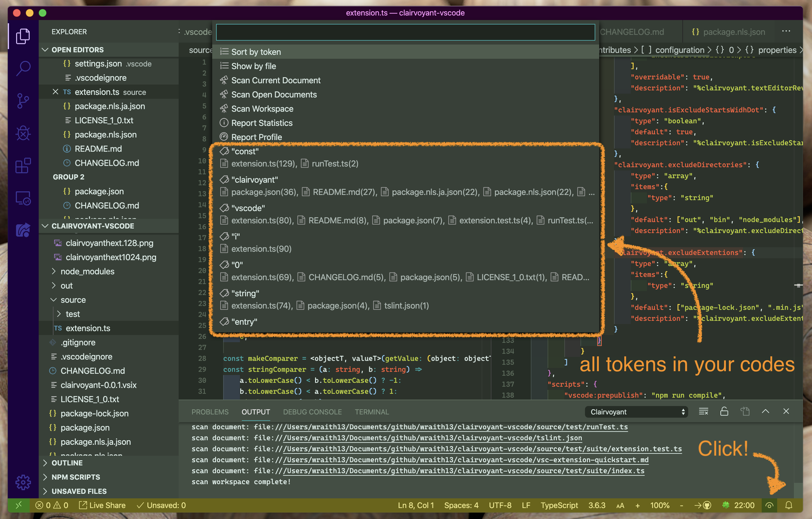Click the 100% zoom indicator in status bar
Image resolution: width=812 pixels, height=519 pixels.
click(x=659, y=505)
